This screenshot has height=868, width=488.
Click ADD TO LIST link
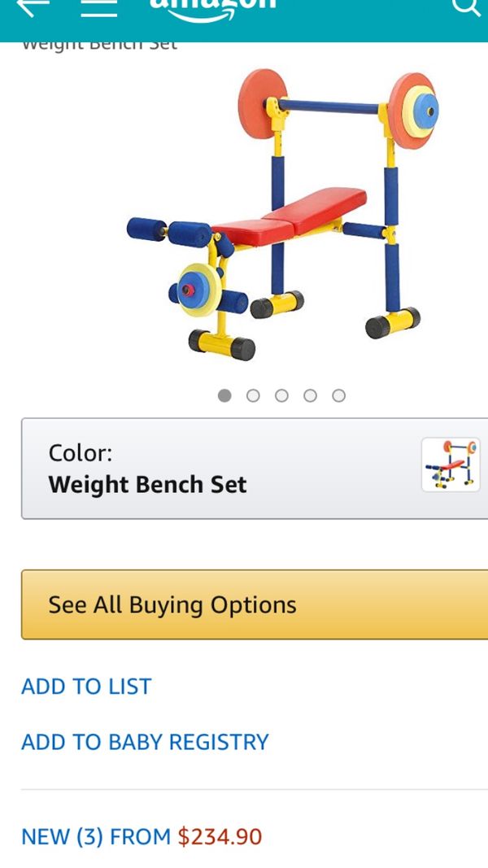(x=85, y=687)
